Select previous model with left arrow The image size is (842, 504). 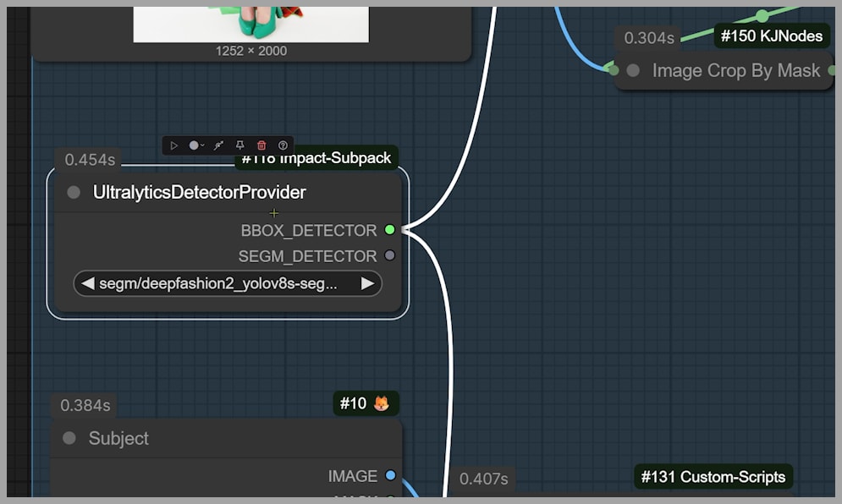click(x=88, y=283)
